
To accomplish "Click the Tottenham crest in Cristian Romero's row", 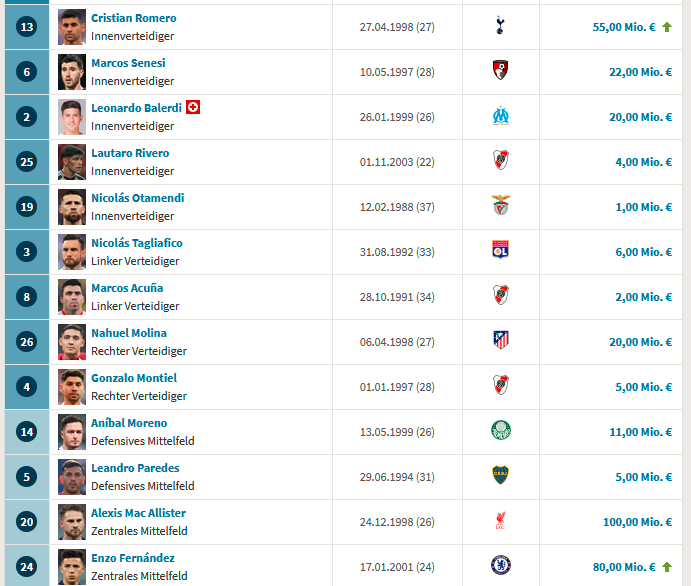I will coord(500,26).
